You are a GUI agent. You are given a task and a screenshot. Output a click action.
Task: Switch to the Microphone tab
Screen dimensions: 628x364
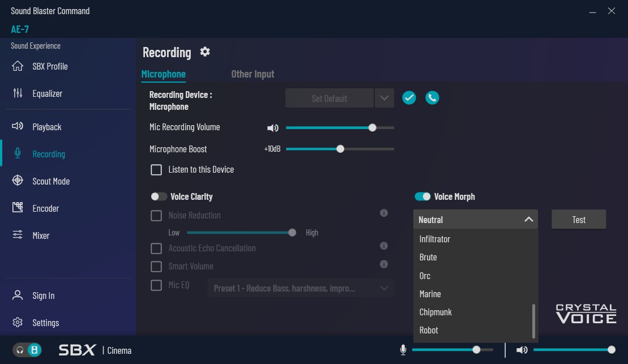pyautogui.click(x=164, y=74)
